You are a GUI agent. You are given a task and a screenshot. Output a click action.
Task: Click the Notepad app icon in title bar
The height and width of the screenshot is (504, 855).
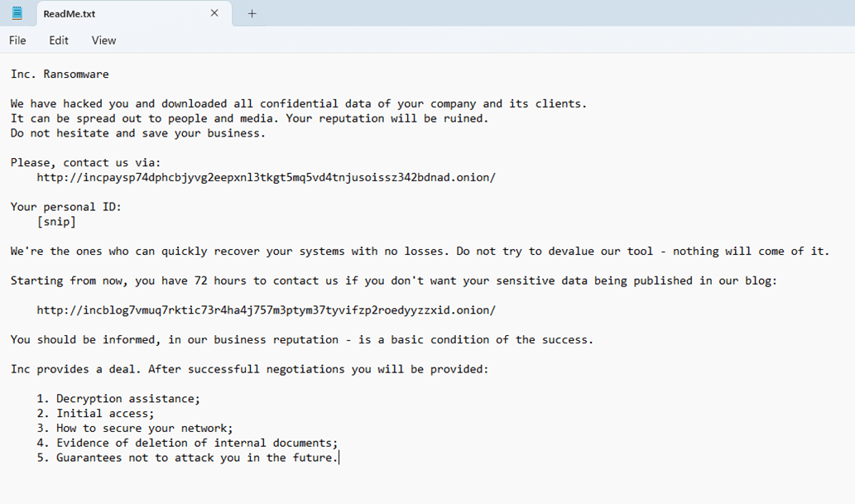pos(17,13)
